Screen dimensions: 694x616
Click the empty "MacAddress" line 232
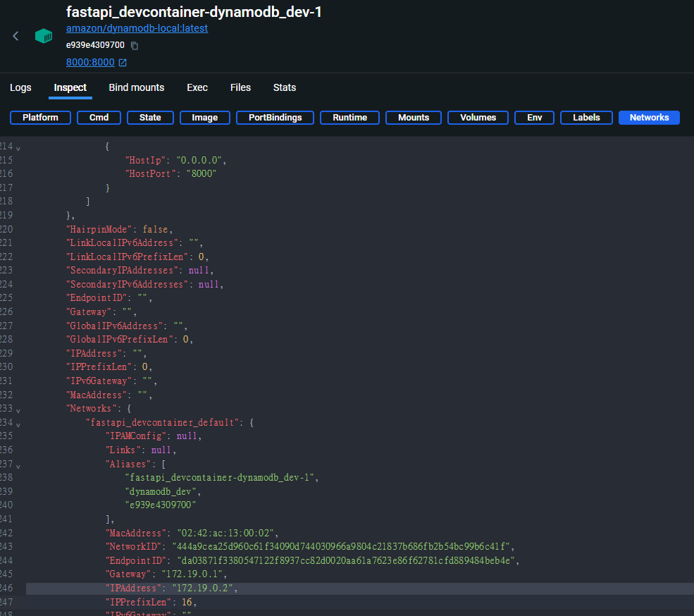(109, 395)
